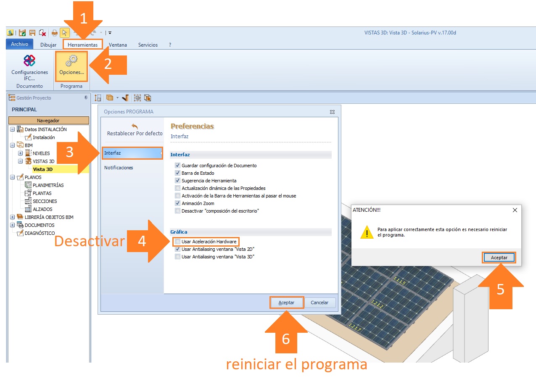
Task: Open Opciones gear ribbon button
Action: point(71,66)
